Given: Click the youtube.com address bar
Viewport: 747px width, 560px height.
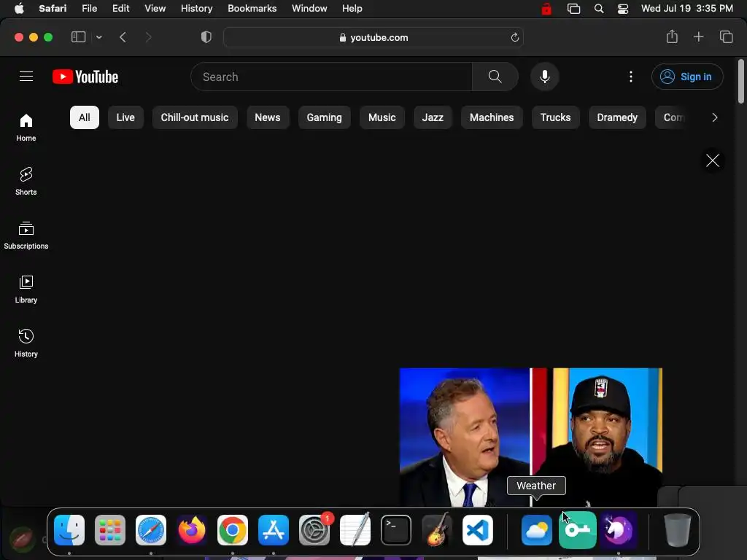Looking at the screenshot, I should (x=373, y=38).
